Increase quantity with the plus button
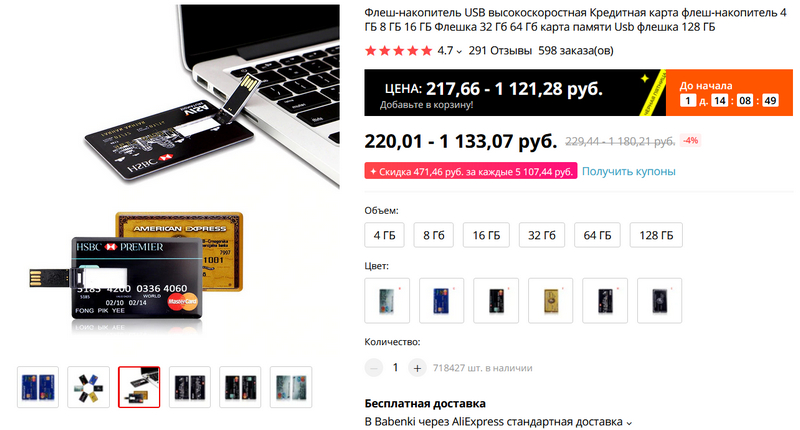Viewport: 800px width, 430px height. (x=417, y=368)
